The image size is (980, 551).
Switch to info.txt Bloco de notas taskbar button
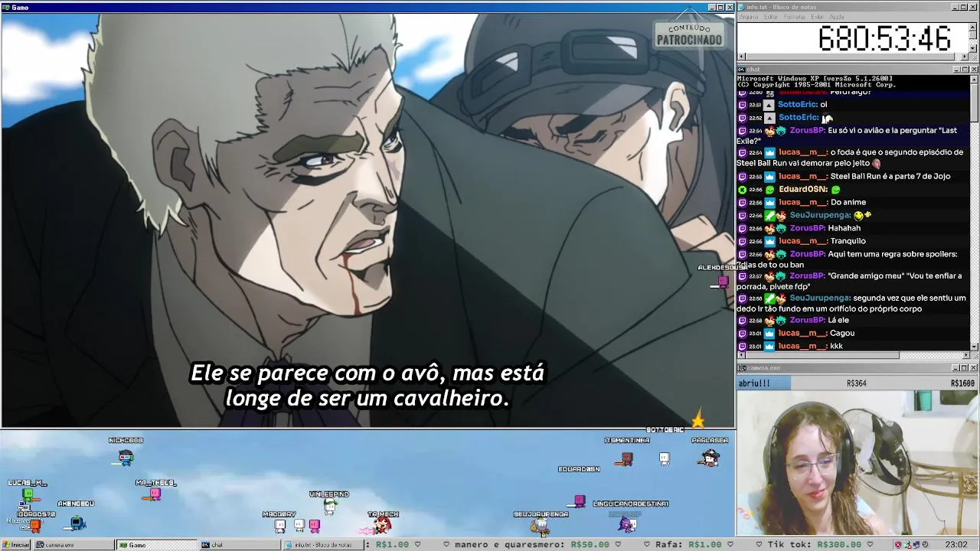[322, 545]
